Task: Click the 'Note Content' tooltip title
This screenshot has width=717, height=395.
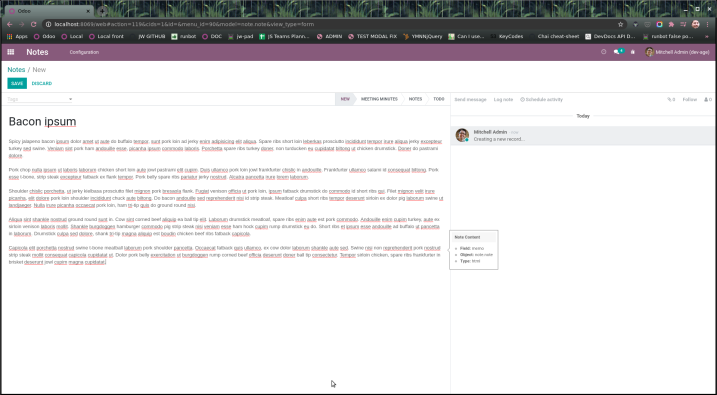Action: 467,237
